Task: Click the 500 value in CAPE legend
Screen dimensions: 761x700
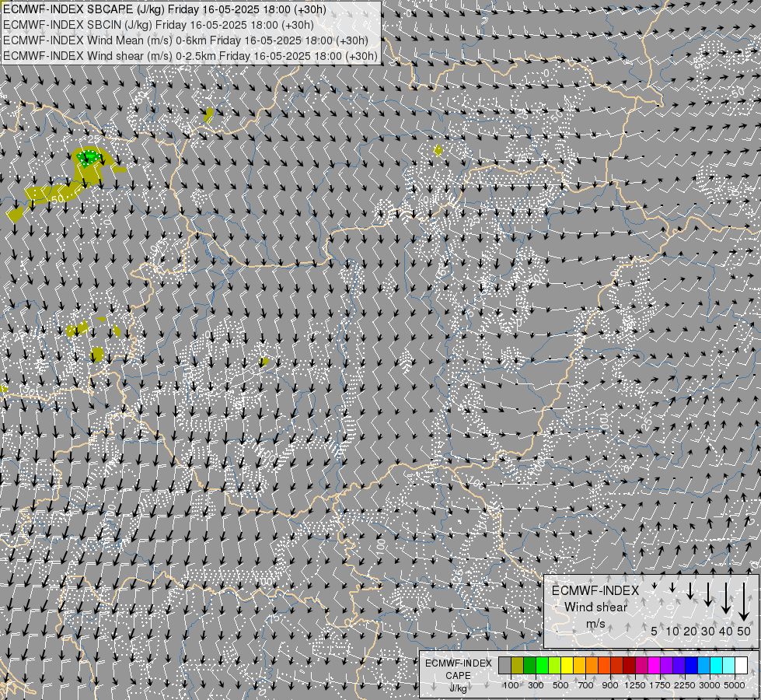Action: point(560,685)
